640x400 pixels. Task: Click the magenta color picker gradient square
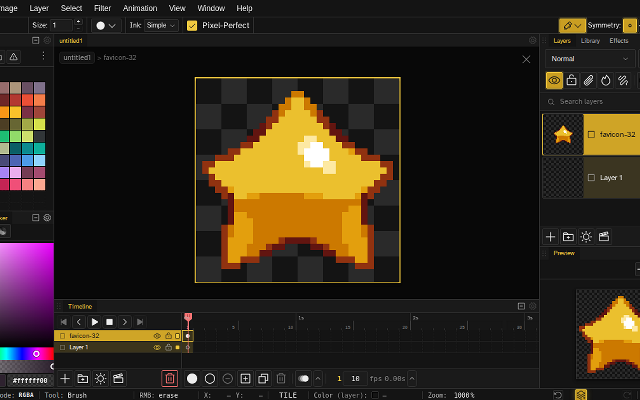27,294
